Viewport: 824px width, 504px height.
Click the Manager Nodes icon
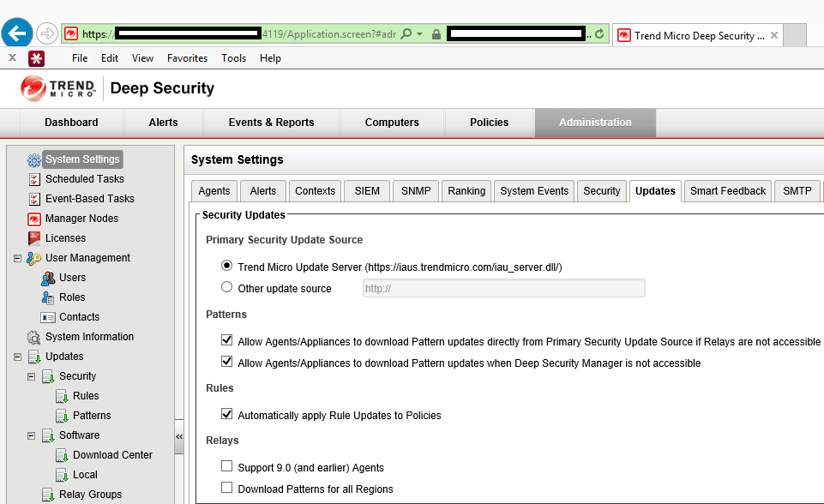tap(34, 219)
